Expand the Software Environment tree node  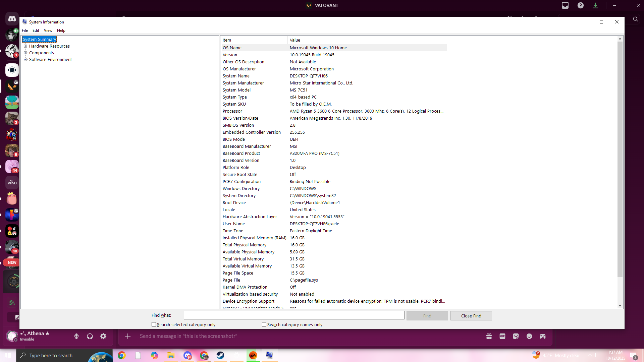(x=25, y=60)
